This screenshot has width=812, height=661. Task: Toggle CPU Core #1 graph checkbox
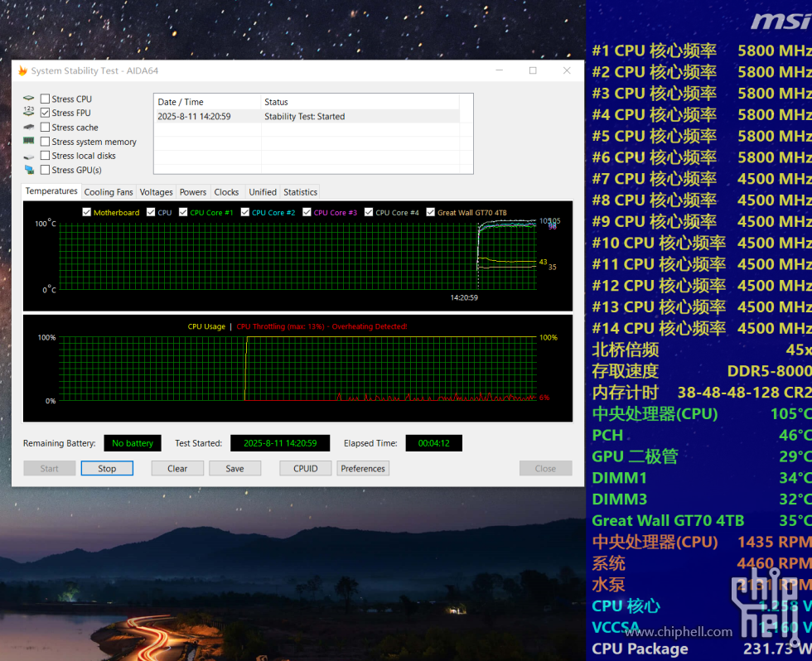click(183, 212)
